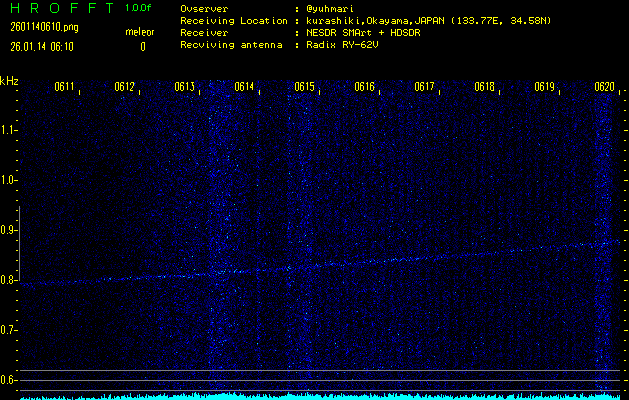Click the 1.00f version label
Screen dimensions: 629x400
tap(139, 8)
